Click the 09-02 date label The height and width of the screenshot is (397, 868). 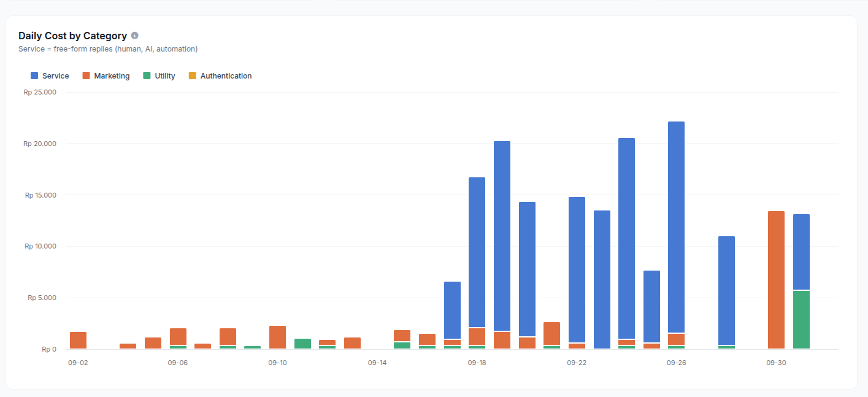(x=78, y=363)
